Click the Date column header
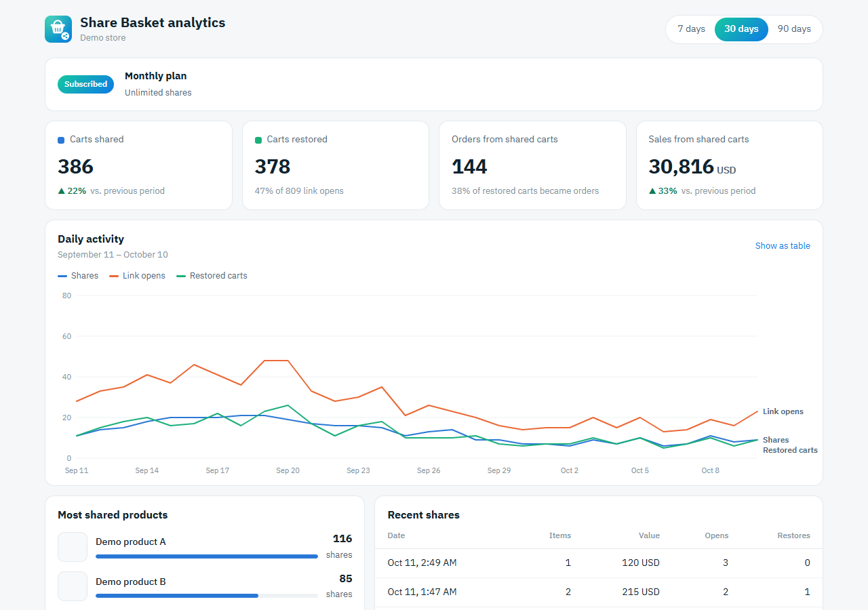 [396, 535]
